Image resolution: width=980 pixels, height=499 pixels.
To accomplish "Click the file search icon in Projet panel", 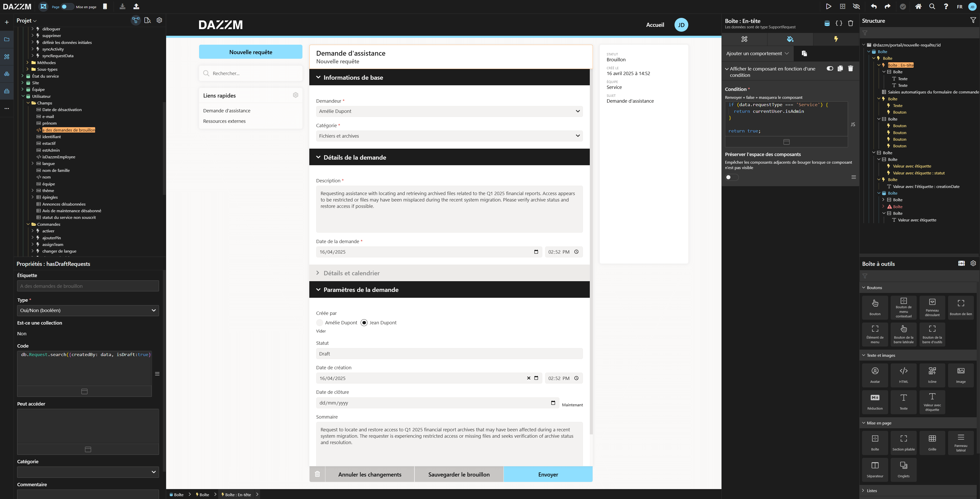I will tap(148, 20).
